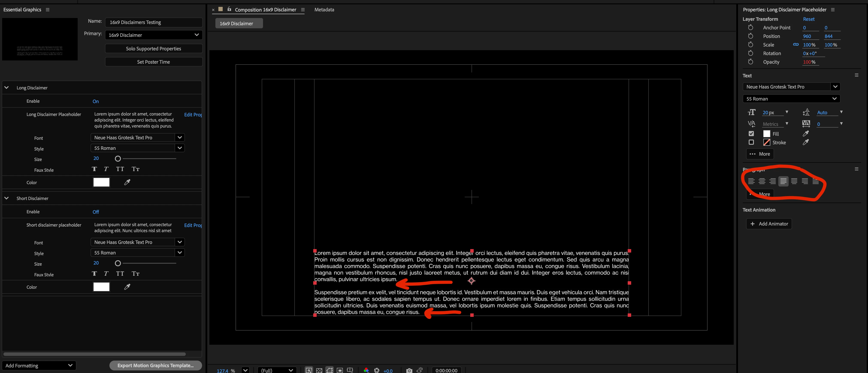Uncheck the Fill checkbox
The image size is (868, 373).
pos(751,134)
